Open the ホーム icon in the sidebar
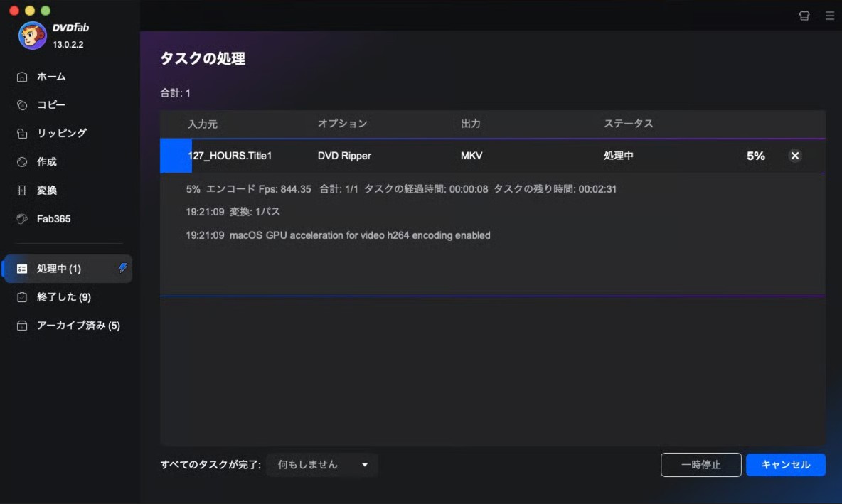 click(22, 76)
